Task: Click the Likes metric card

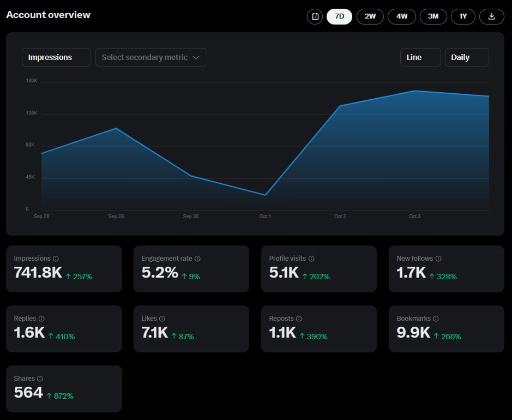Action: point(191,329)
